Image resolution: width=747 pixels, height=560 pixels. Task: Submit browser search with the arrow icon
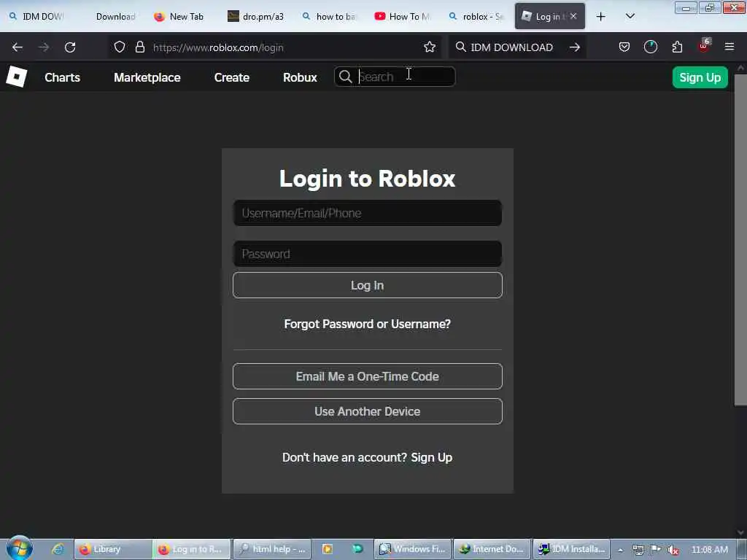coord(575,47)
